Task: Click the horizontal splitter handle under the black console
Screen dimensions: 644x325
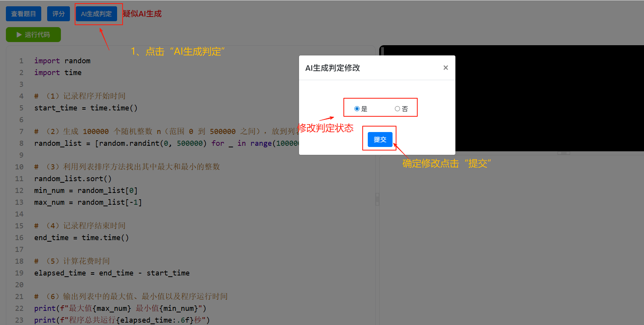Action: (x=563, y=153)
